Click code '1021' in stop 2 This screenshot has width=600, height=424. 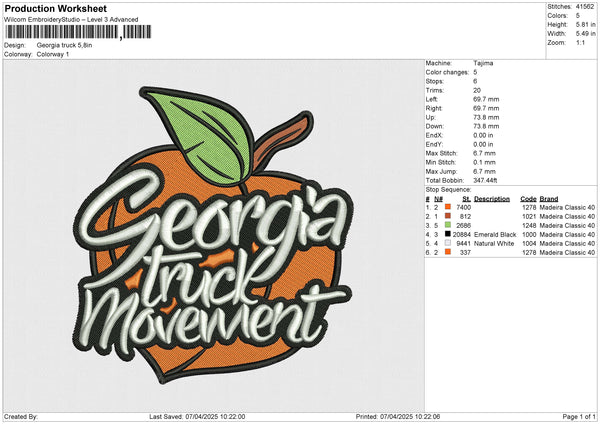click(529, 217)
